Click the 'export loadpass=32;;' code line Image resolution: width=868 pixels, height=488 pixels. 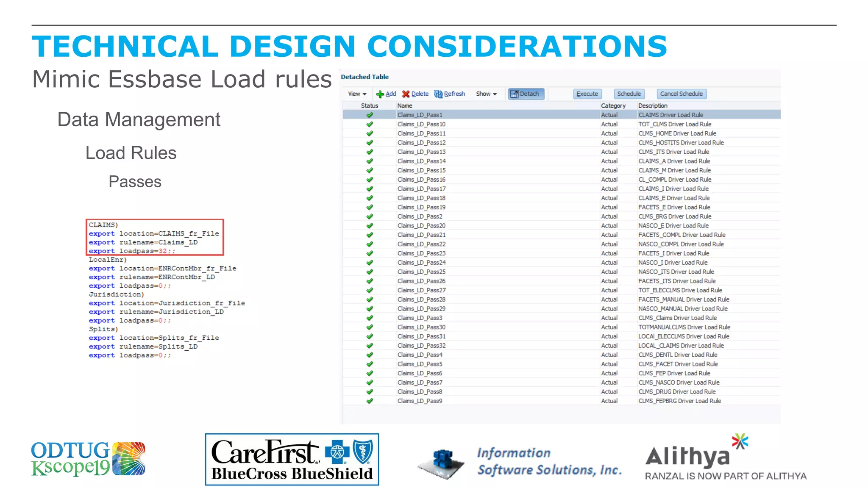(132, 251)
